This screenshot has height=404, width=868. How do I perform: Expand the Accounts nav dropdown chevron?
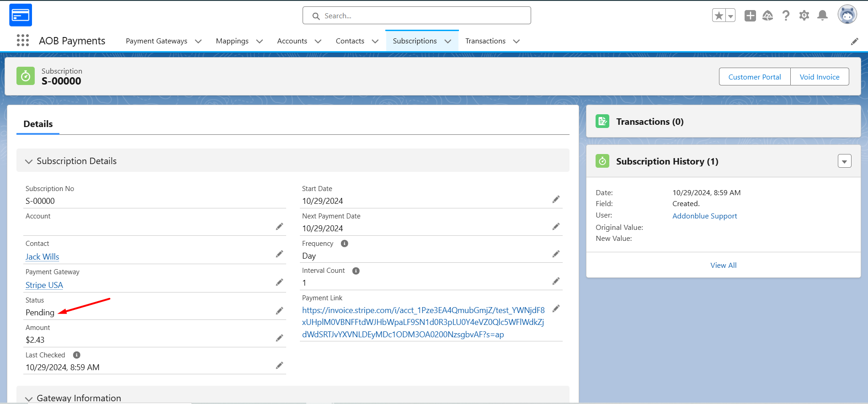[x=318, y=41]
